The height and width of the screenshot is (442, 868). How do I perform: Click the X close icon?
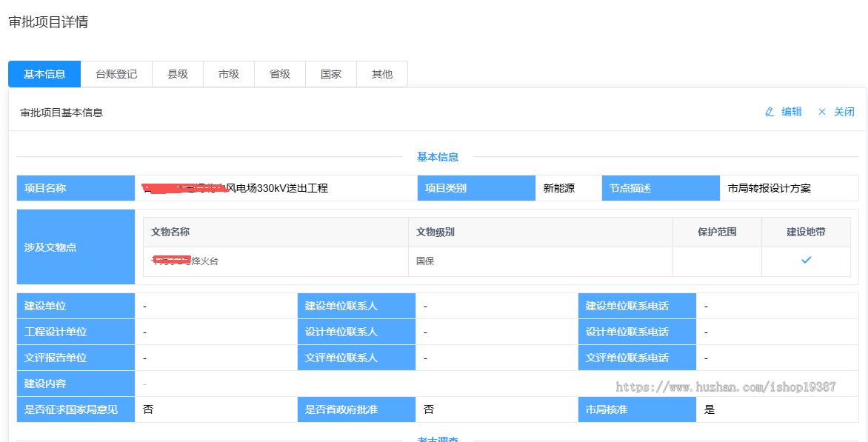[x=822, y=112]
